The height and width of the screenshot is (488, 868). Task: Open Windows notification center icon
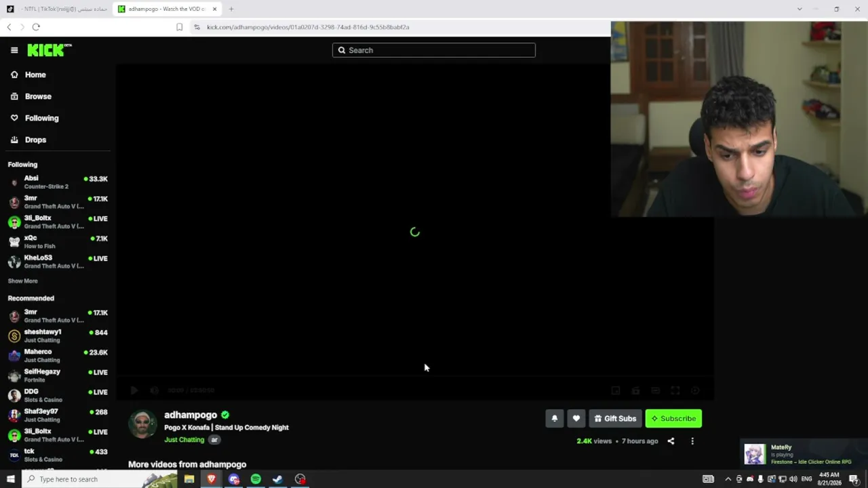point(854,479)
